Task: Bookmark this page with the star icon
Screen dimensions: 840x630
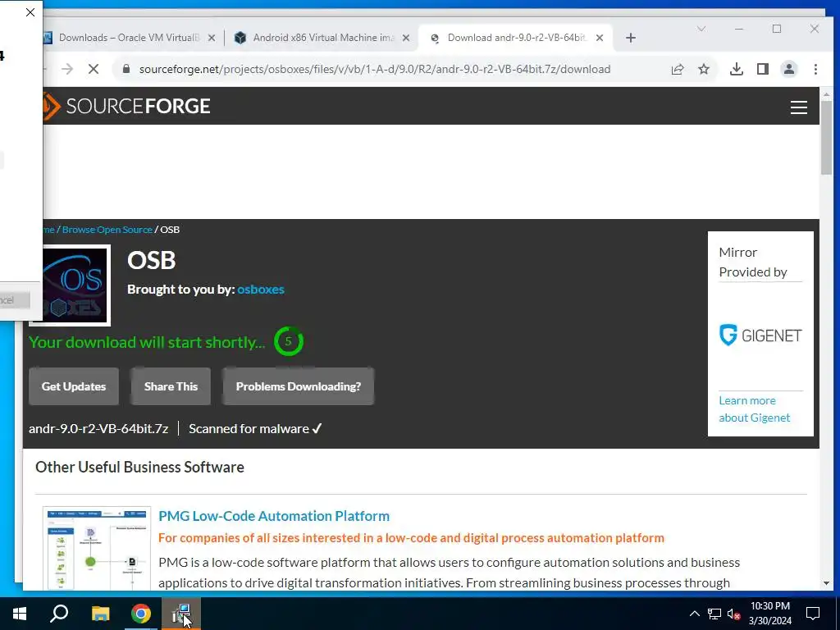Action: tap(704, 69)
